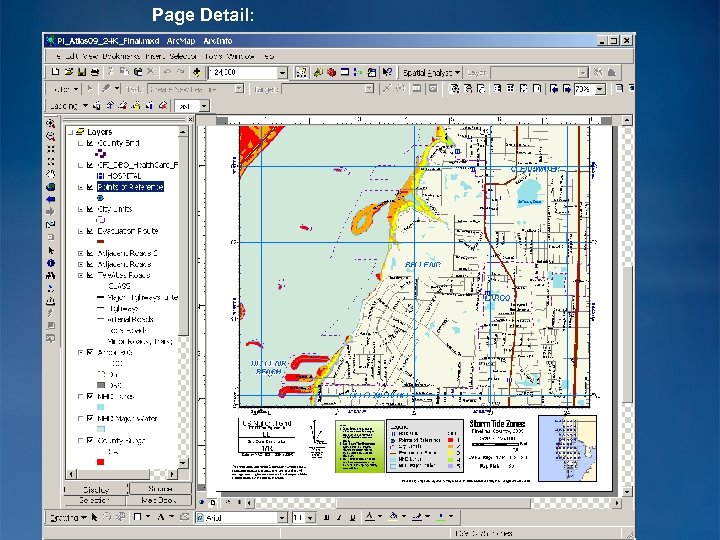Toggle City Limits layer visibility
The width and height of the screenshot is (720, 540).
click(90, 209)
